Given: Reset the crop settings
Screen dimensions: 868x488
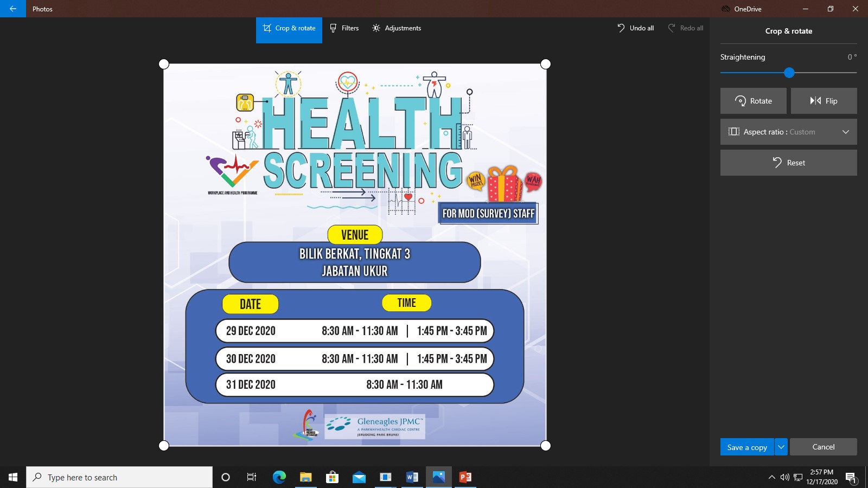Looking at the screenshot, I should click(x=789, y=163).
